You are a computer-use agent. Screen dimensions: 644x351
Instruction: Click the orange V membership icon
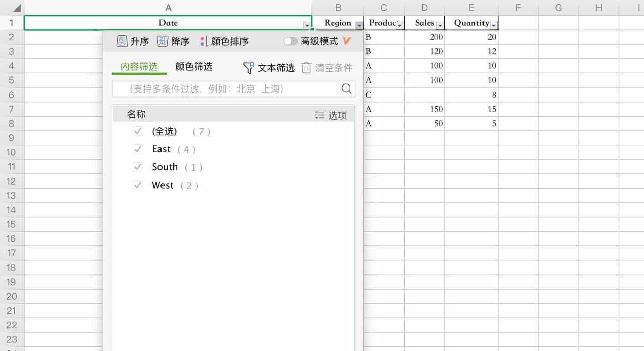click(x=346, y=41)
